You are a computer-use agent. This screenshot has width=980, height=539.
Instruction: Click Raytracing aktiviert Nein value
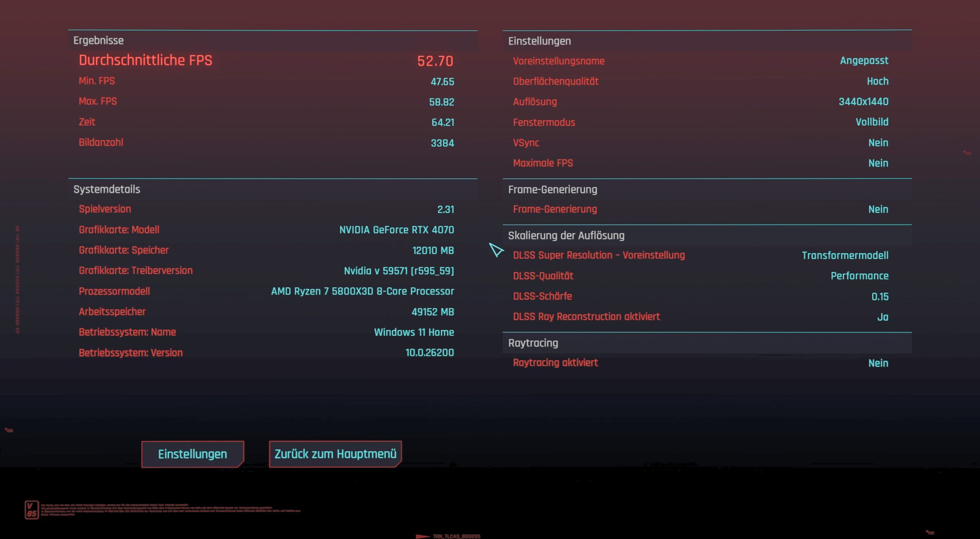coord(878,363)
